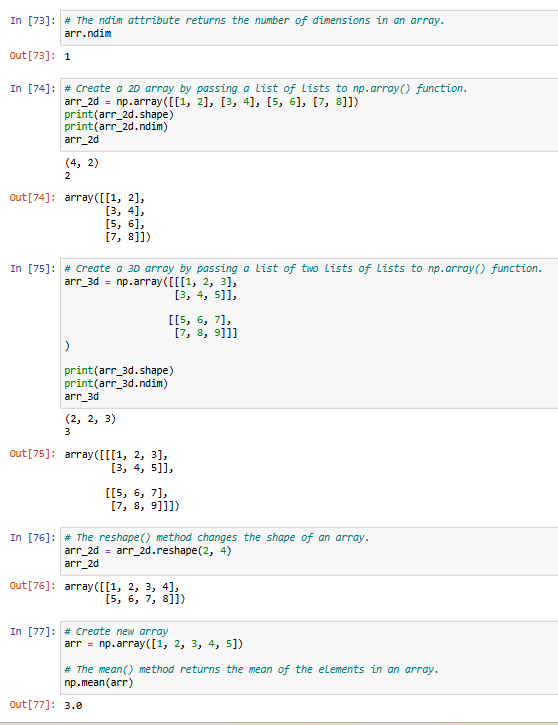The width and height of the screenshot is (558, 725).
Task: Click the In [74] code cell input
Action: [309, 115]
